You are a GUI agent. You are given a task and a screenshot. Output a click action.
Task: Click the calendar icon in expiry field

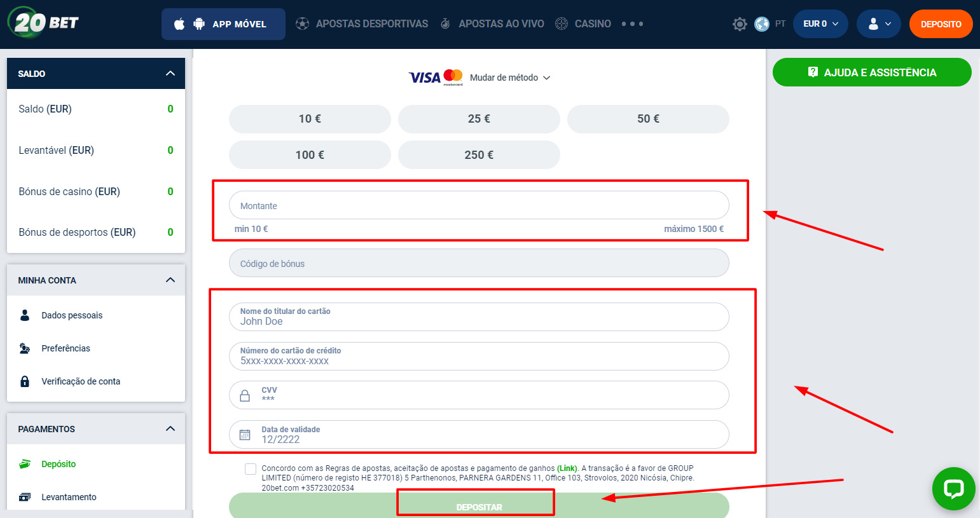tap(245, 435)
